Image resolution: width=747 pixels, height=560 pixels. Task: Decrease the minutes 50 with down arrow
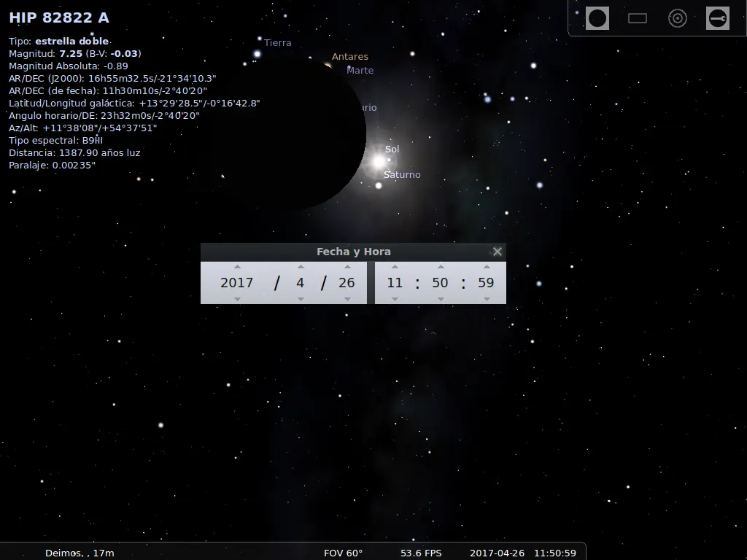441,299
